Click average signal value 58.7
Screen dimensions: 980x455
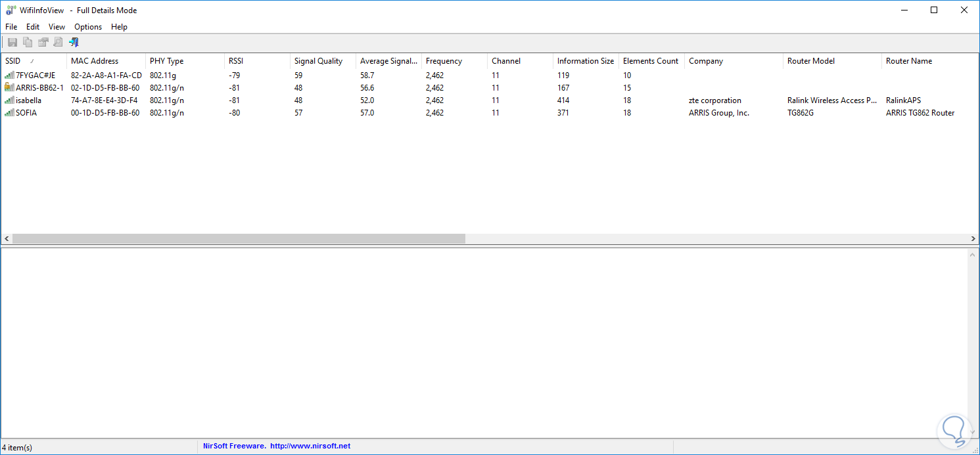[367, 76]
